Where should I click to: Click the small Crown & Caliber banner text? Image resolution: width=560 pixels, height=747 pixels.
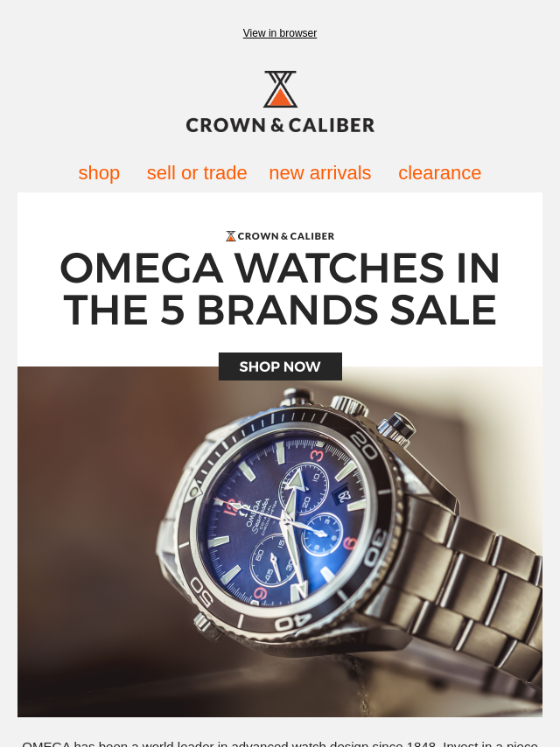[x=286, y=236]
